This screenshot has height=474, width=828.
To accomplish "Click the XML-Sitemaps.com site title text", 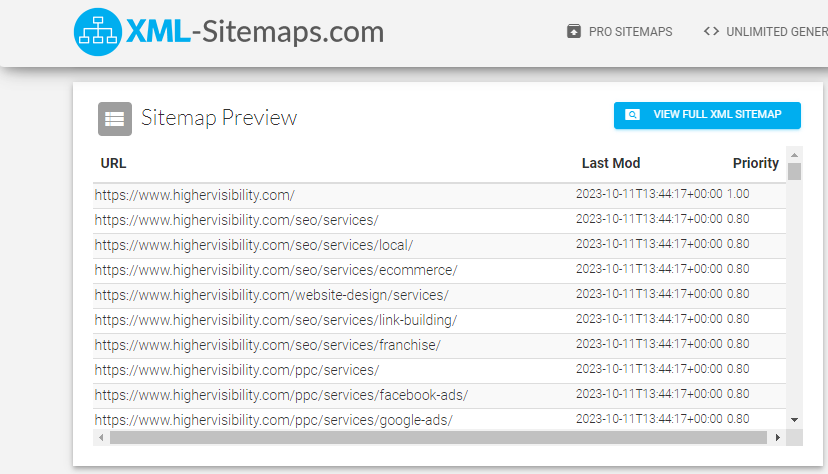I will coord(255,32).
